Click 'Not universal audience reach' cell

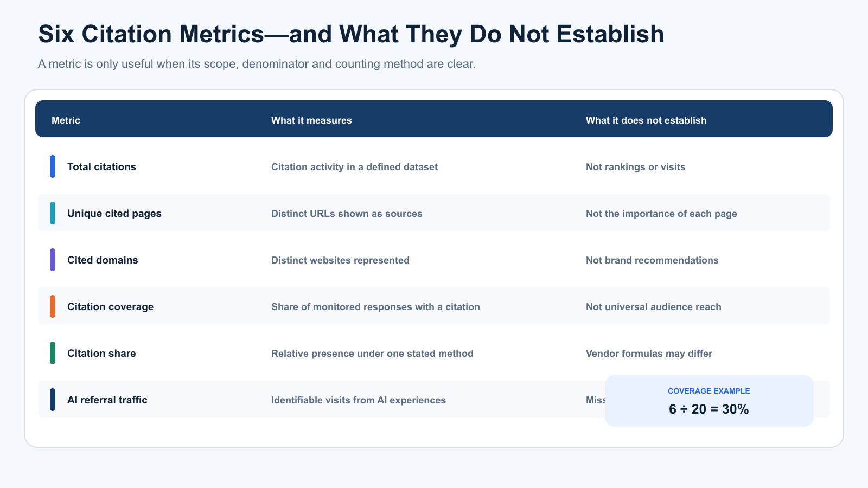click(654, 307)
